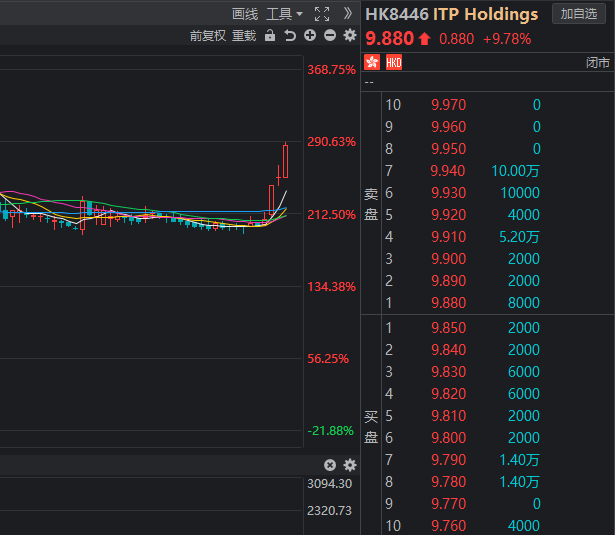Toggle fullscreen chart view icon

(322, 15)
